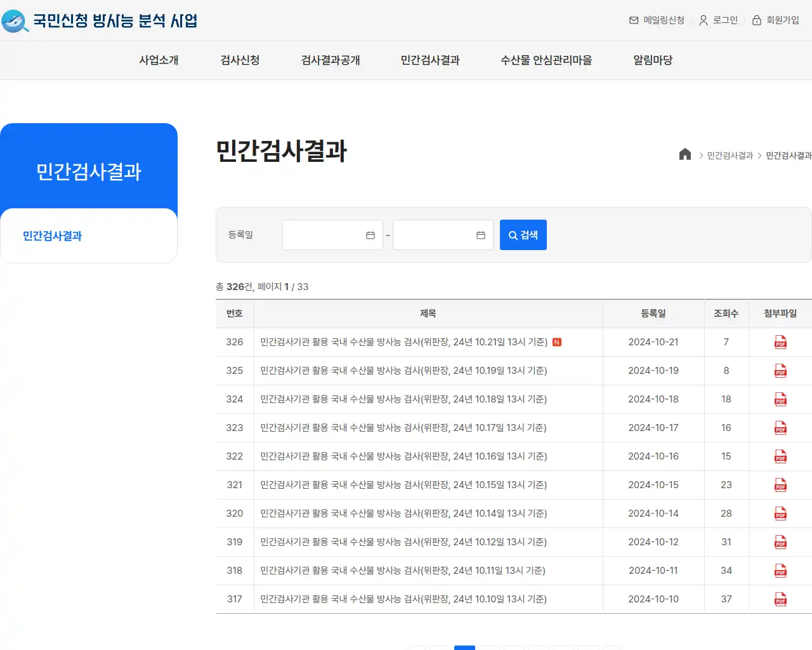Open the 민간검사결과 top navigation menu
Viewport: 812px width, 650px height.
(430, 60)
